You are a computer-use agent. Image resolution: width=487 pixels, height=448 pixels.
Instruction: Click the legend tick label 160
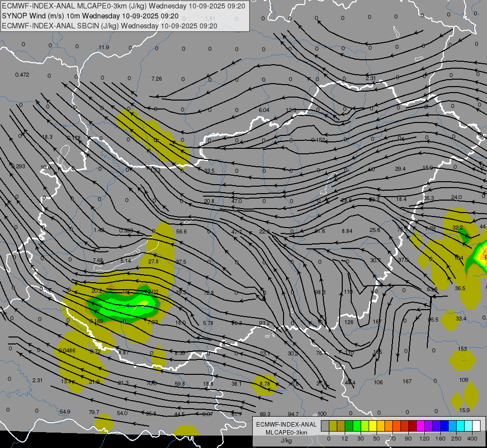pyautogui.click(x=440, y=439)
